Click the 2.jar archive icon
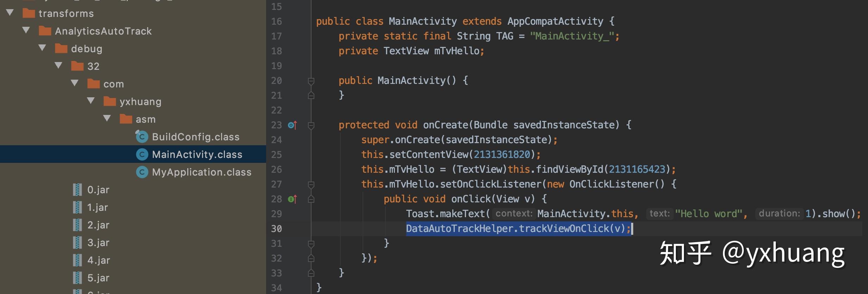The image size is (868, 294). (77, 225)
